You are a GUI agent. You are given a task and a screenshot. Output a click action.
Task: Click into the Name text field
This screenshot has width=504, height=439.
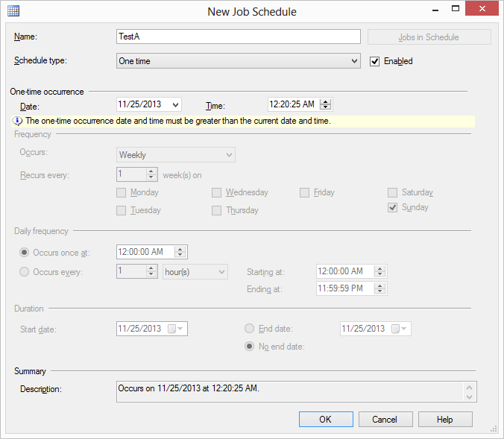tap(239, 37)
